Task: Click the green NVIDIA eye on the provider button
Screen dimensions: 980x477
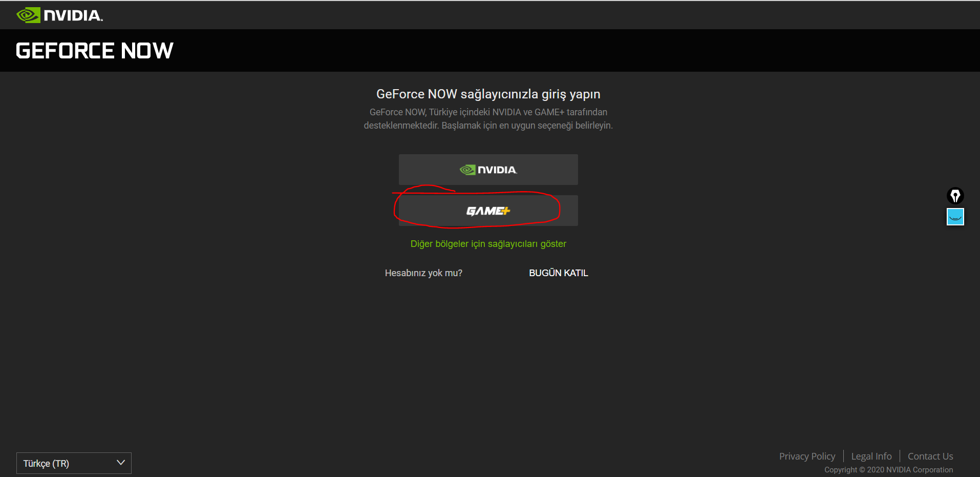Action: 466,169
